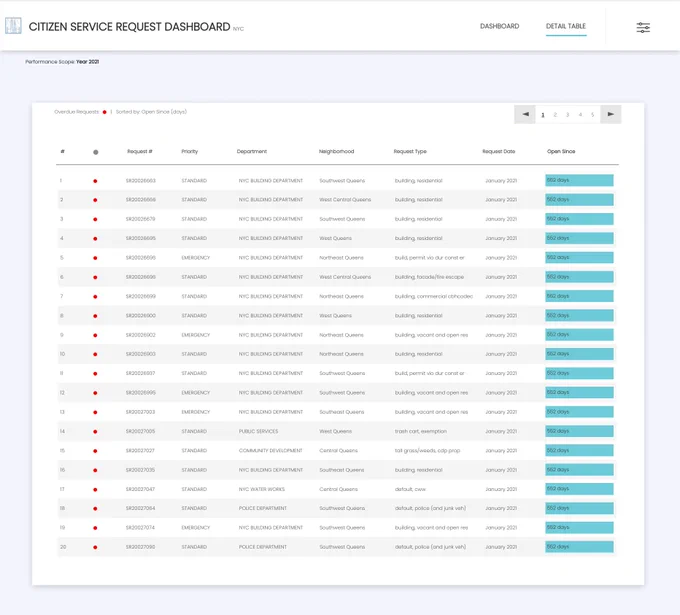Go to page 3 in pagination
This screenshot has height=615, width=680.
click(567, 115)
